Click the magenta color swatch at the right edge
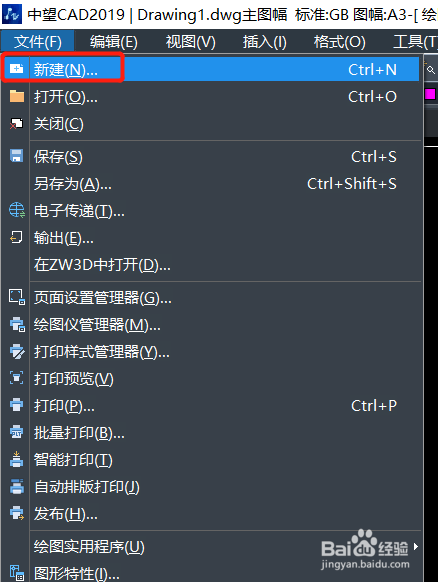The height and width of the screenshot is (582, 438). (x=430, y=94)
